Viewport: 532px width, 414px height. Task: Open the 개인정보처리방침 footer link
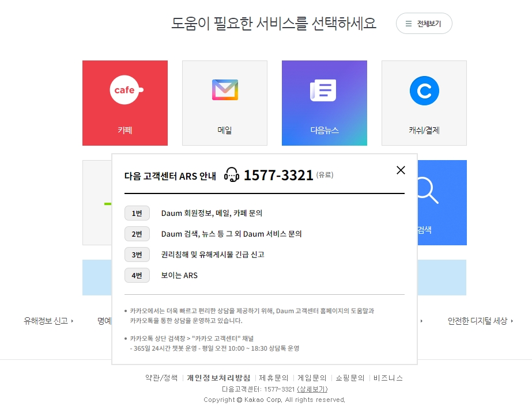[218, 378]
